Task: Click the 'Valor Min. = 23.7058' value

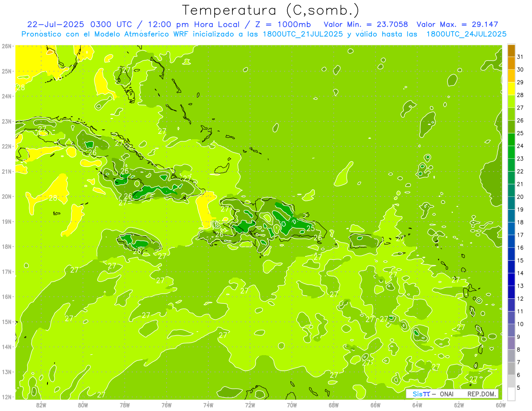Action: click(x=366, y=24)
